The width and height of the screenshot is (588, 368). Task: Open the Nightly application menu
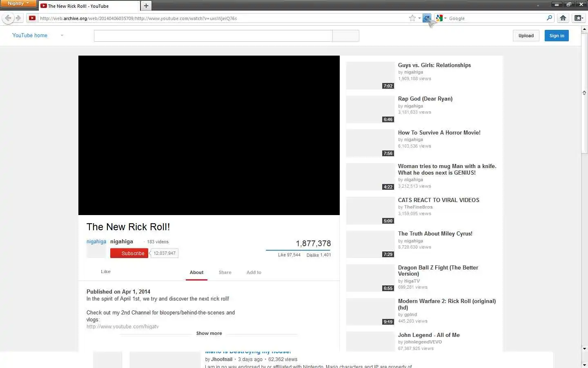tap(18, 3)
